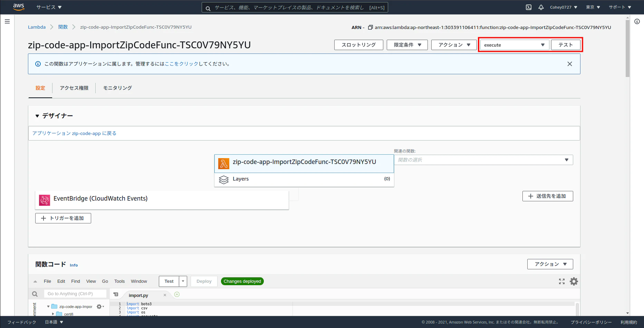The height and width of the screenshot is (328, 644).
Task: Open the Test button dropdown arrow in the editor
Action: click(x=183, y=281)
